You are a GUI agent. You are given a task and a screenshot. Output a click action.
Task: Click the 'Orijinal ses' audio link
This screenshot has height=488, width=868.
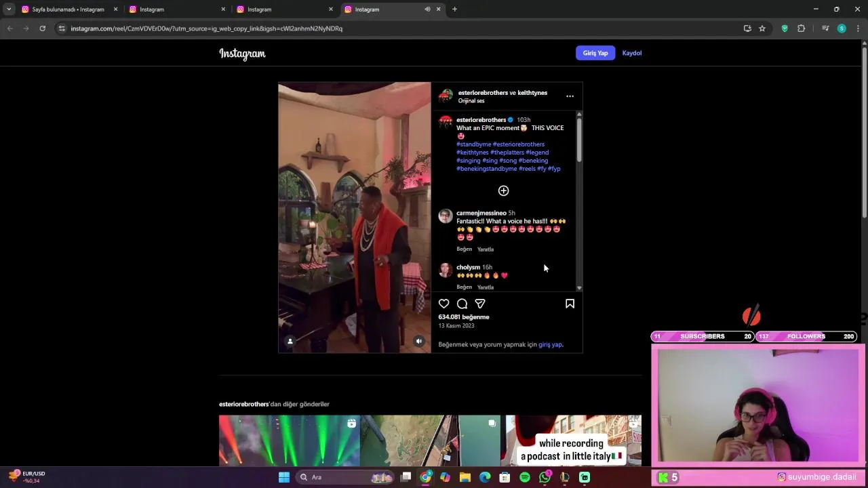click(x=471, y=101)
